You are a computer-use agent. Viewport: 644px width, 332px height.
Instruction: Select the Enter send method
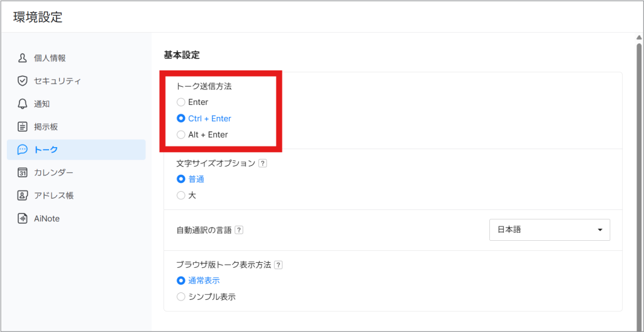181,102
